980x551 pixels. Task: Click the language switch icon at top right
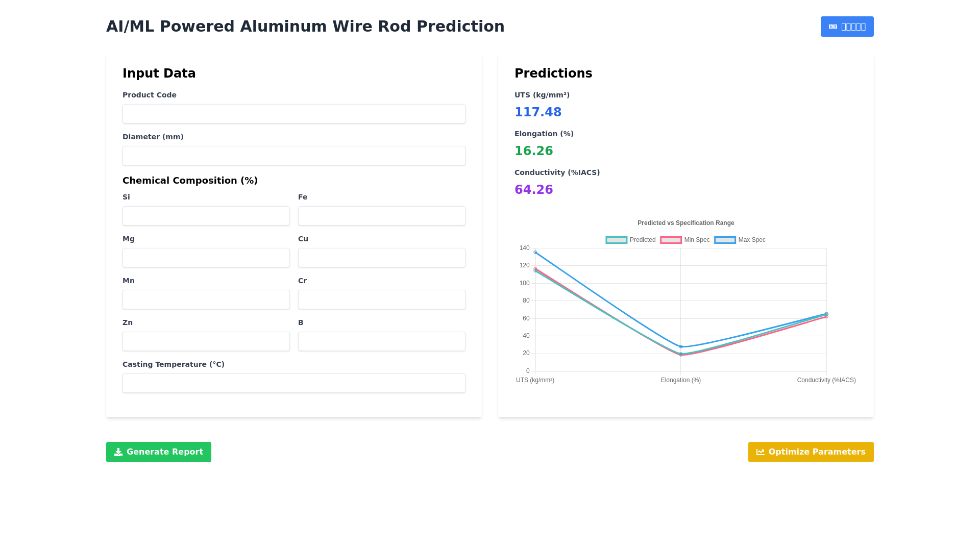click(x=833, y=27)
